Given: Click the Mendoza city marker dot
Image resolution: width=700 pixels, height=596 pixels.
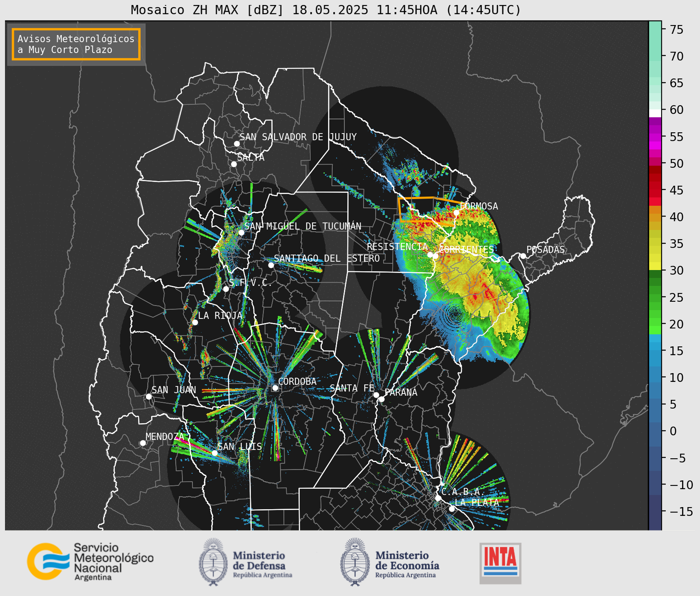Looking at the screenshot, I should pyautogui.click(x=143, y=443).
